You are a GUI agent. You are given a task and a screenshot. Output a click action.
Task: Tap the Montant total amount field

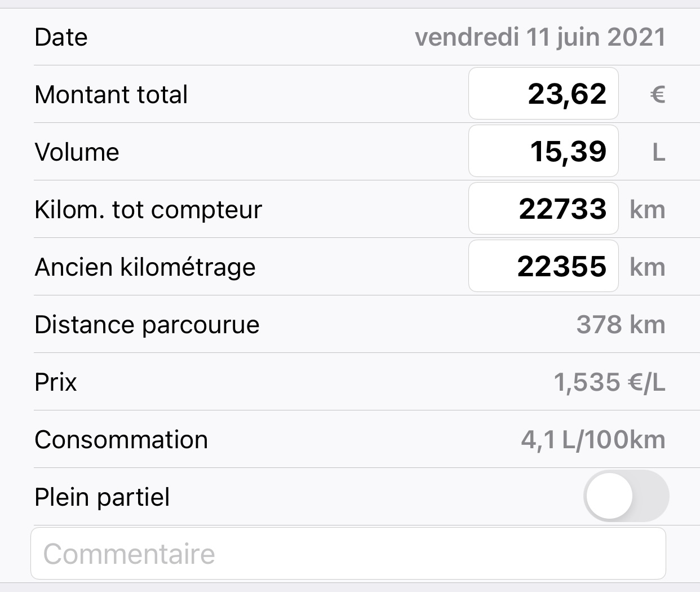pyautogui.click(x=543, y=94)
